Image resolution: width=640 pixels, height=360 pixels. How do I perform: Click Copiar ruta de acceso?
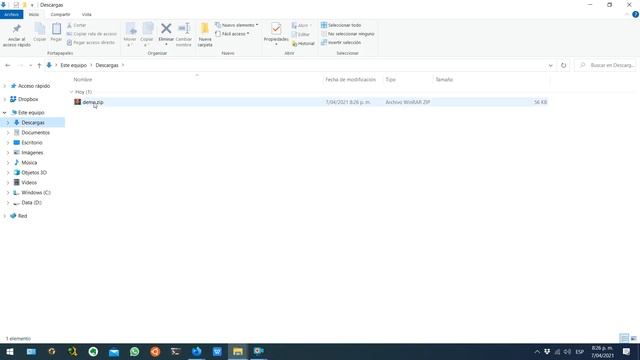pyautogui.click(x=91, y=34)
